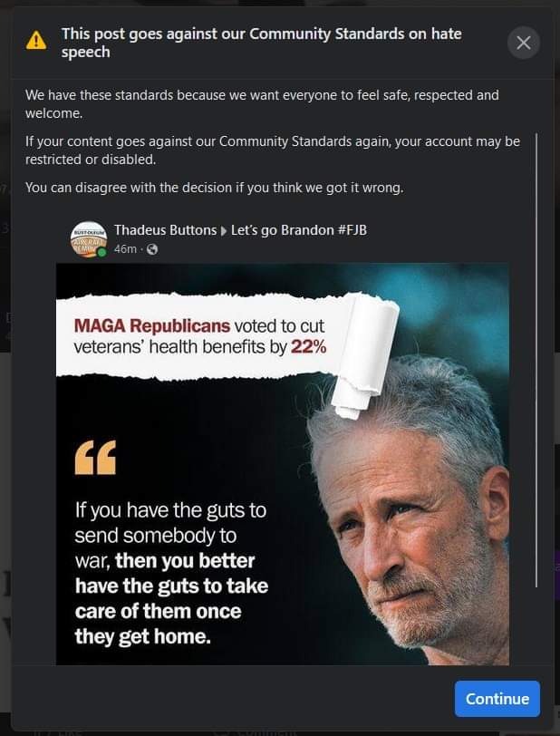Close the Community Standards warning dialog
This screenshot has height=736, width=560.
524,43
